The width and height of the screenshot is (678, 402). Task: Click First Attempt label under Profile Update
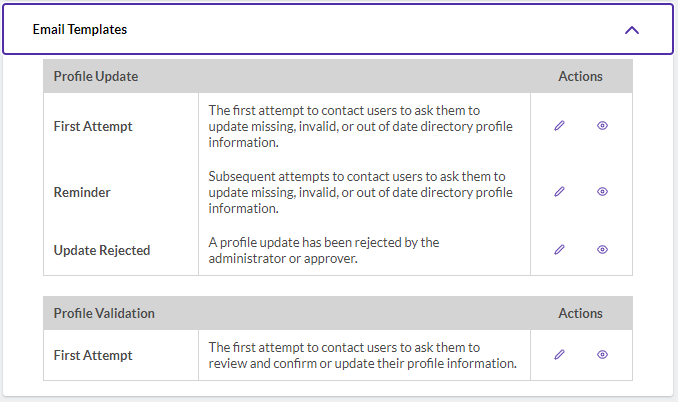click(x=93, y=126)
